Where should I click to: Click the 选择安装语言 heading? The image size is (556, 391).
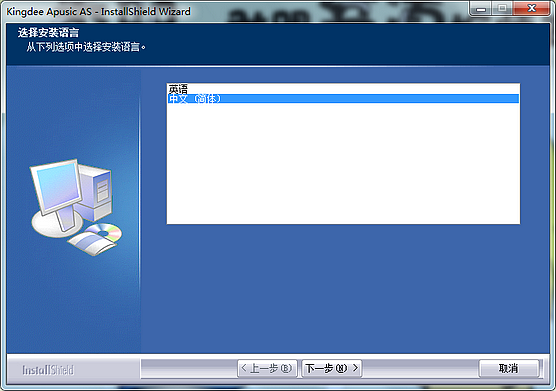tap(48, 33)
